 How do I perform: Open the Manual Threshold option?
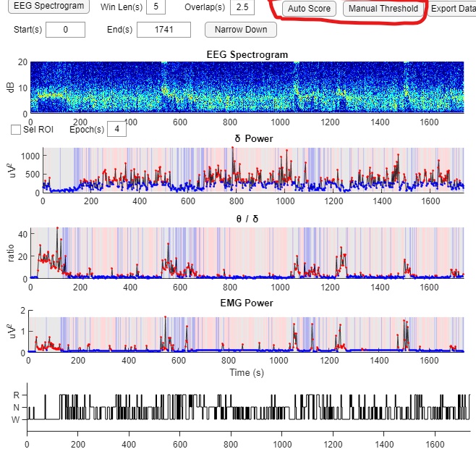point(383,9)
